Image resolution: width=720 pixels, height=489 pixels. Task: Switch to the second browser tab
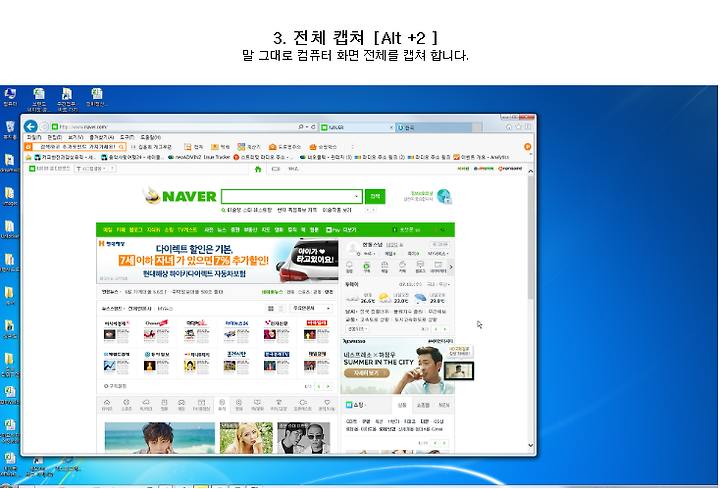[434, 127]
